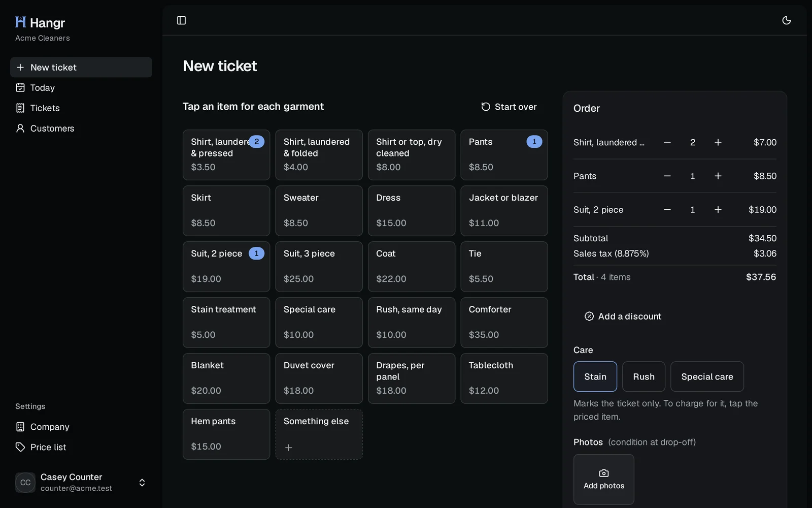The height and width of the screenshot is (508, 812).
Task: Expand the Casey Counter account menu
Action: [81, 483]
